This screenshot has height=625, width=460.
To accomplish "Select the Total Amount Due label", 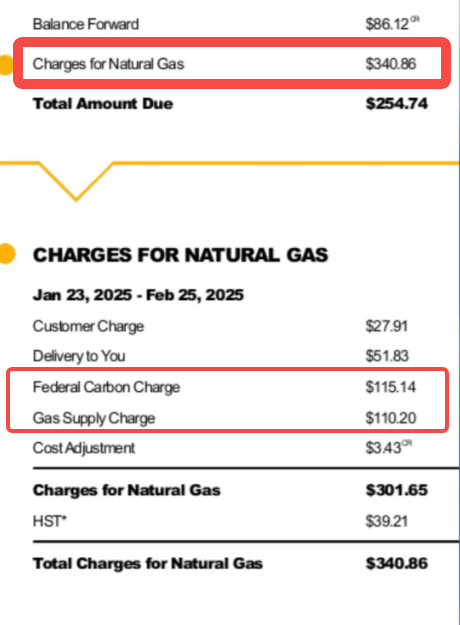I will (x=103, y=104).
